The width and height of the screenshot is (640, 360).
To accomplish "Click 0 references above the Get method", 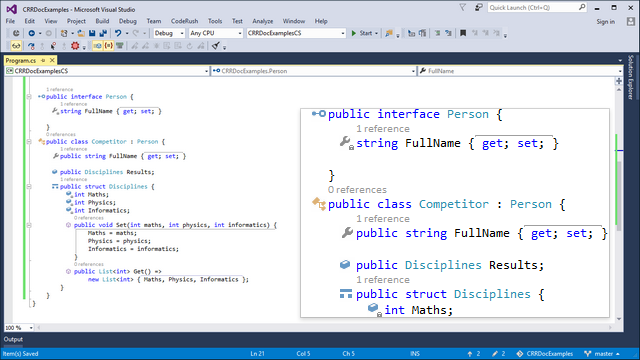I will click(89, 264).
